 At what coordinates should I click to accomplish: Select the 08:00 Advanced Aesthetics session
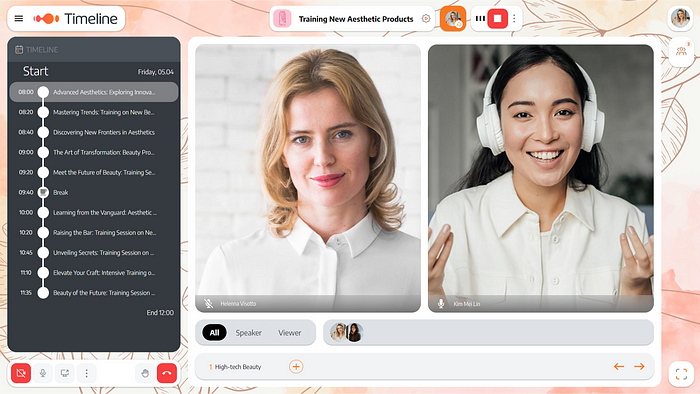(94, 92)
